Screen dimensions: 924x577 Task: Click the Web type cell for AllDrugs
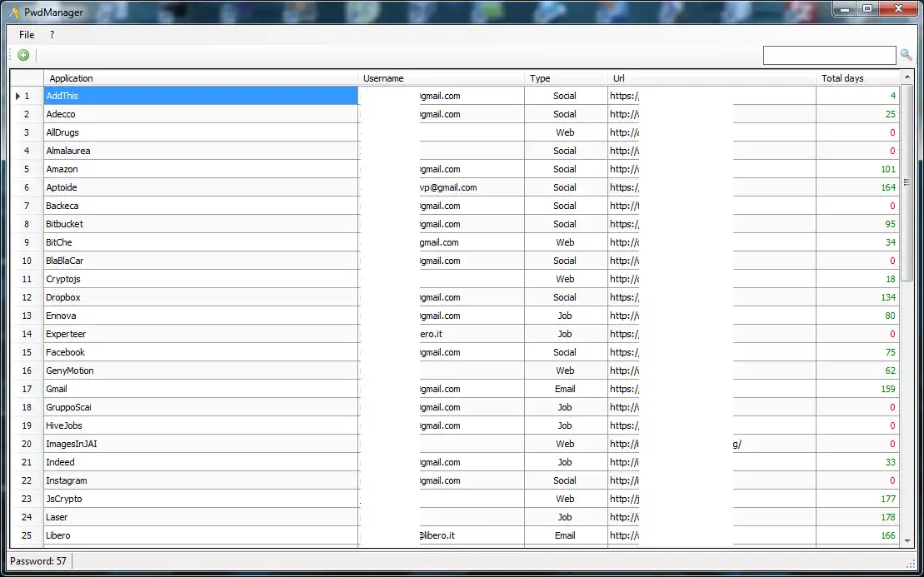pyautogui.click(x=566, y=132)
